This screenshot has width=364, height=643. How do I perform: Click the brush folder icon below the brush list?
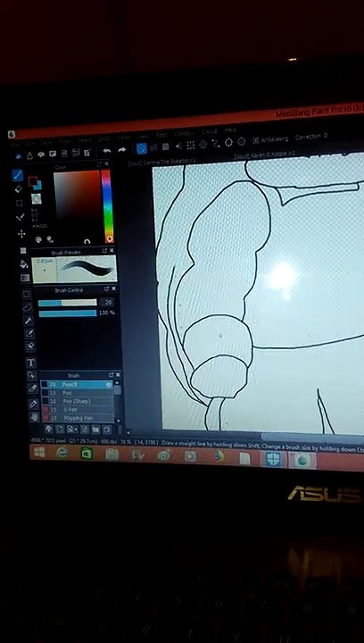point(95,430)
